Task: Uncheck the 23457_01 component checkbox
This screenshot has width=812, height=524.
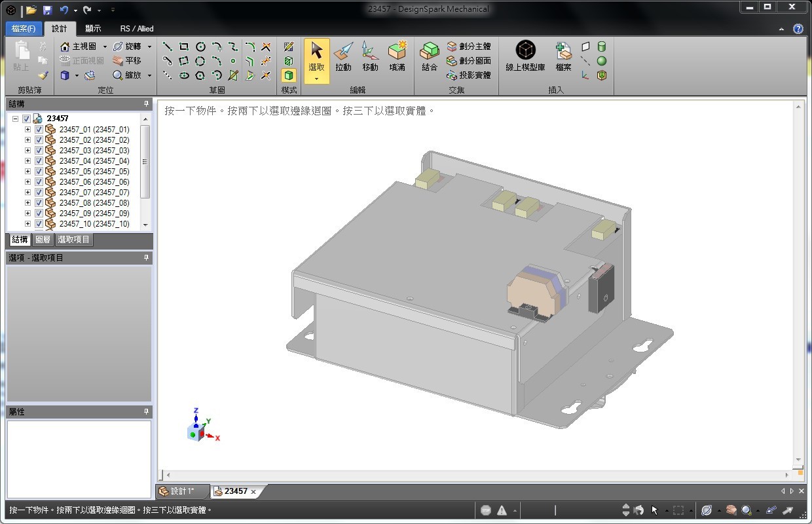Action: coord(39,130)
